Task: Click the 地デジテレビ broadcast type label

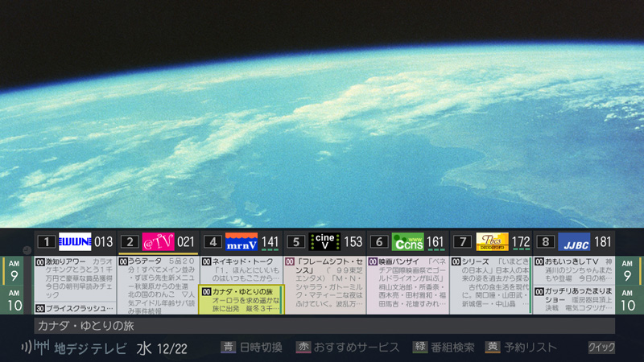Action: pyautogui.click(x=90, y=348)
